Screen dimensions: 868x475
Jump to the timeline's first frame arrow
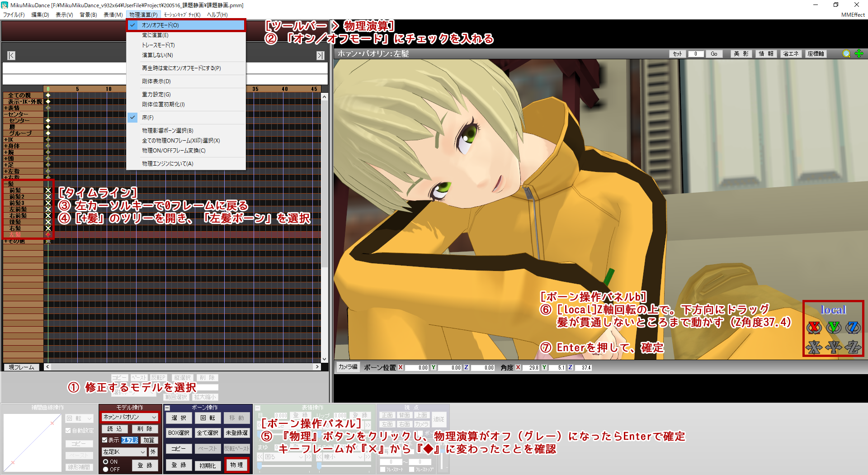point(12,56)
